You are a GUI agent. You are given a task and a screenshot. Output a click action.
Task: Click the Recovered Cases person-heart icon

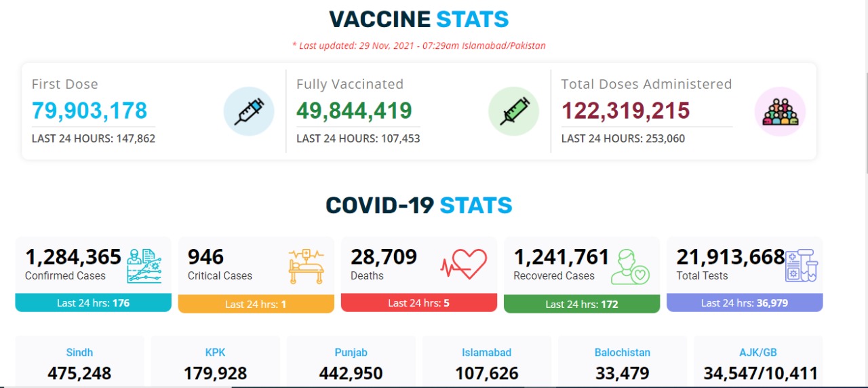coord(630,267)
